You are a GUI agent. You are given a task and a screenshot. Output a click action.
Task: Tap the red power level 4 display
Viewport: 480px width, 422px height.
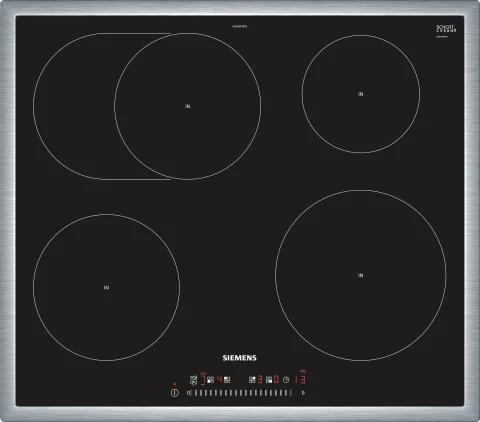tap(219, 379)
